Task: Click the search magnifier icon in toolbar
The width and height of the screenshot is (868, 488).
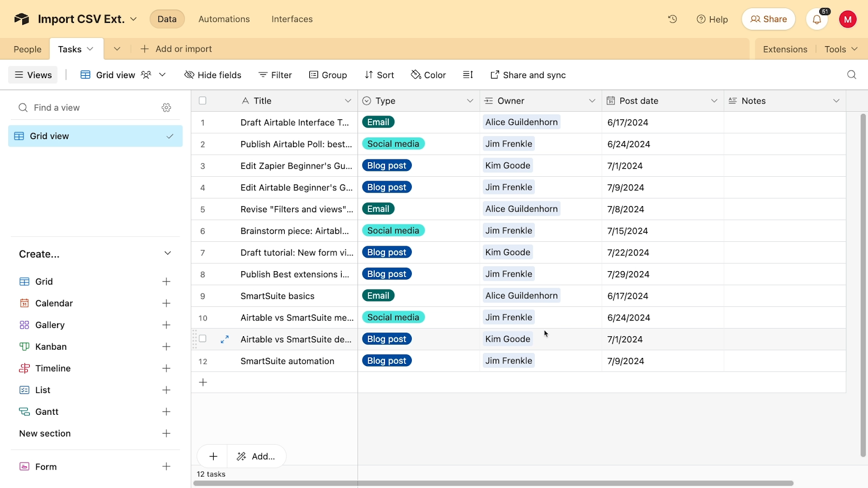Action: point(852,75)
